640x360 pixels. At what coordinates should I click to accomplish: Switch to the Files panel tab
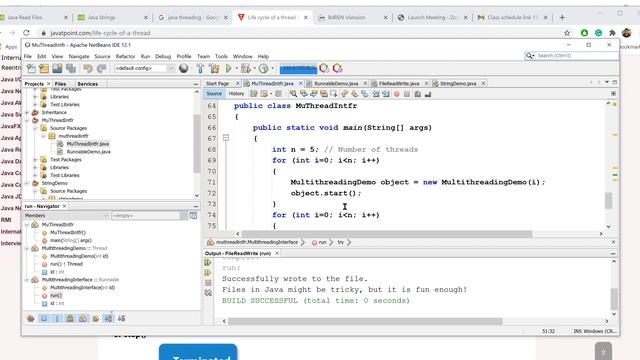pos(60,84)
